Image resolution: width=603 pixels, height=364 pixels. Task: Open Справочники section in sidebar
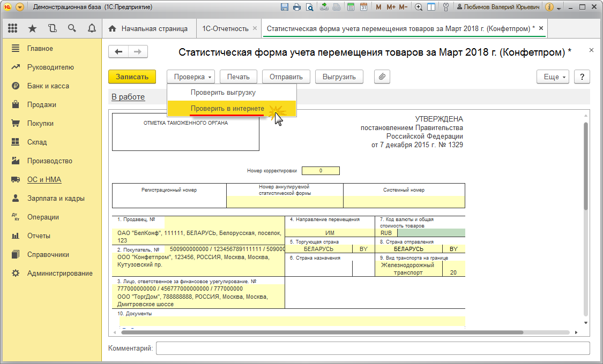51,255
